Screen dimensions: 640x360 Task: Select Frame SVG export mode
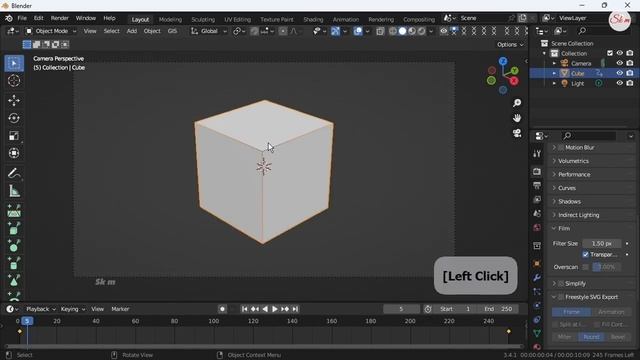571,312
